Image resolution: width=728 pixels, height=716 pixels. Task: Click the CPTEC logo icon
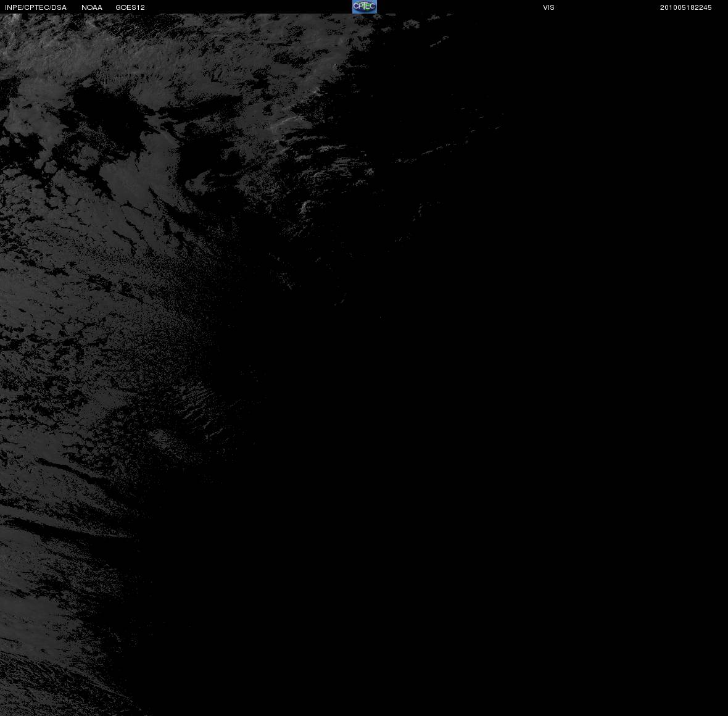coord(365,7)
